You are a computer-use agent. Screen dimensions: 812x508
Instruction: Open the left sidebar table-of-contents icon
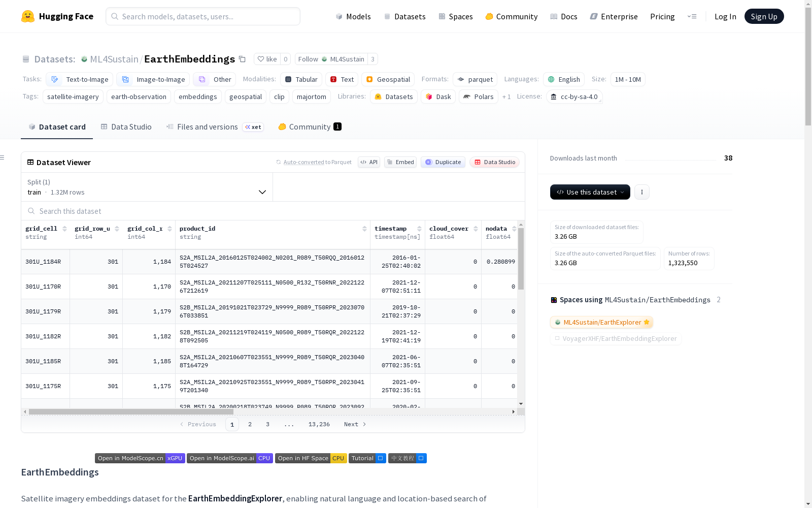coord(3,157)
